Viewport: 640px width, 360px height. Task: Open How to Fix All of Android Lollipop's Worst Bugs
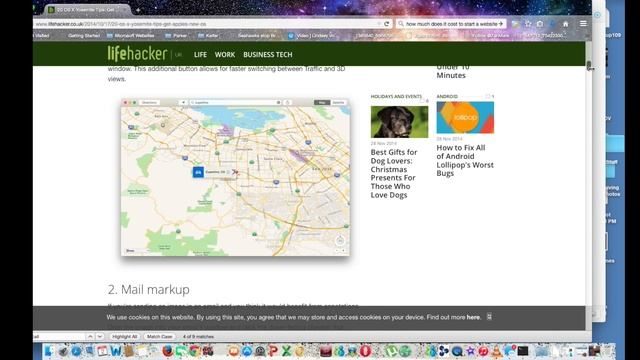465,160
